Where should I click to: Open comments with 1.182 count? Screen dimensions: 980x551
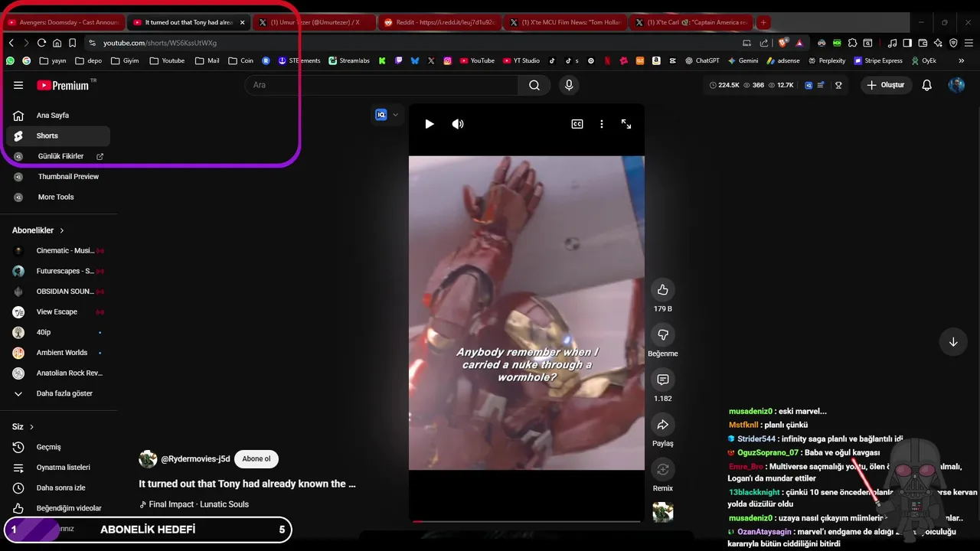(663, 380)
